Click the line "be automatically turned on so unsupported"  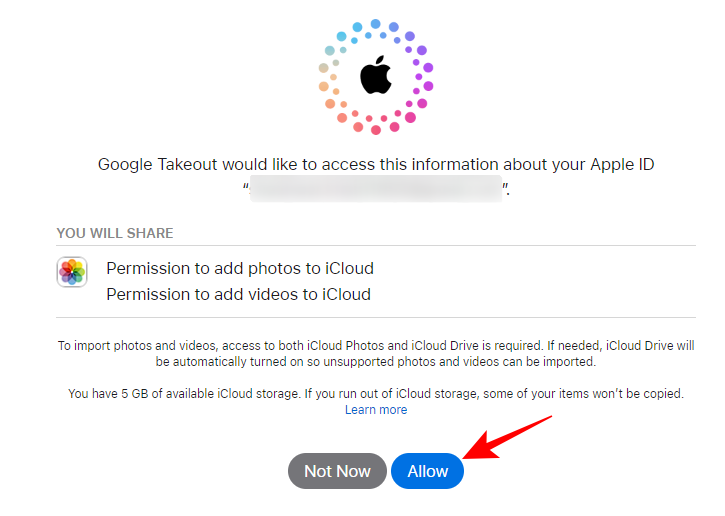click(376, 362)
